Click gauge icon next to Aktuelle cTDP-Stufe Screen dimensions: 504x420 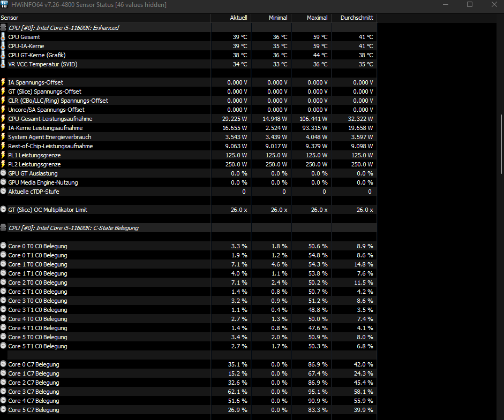tap(3, 190)
